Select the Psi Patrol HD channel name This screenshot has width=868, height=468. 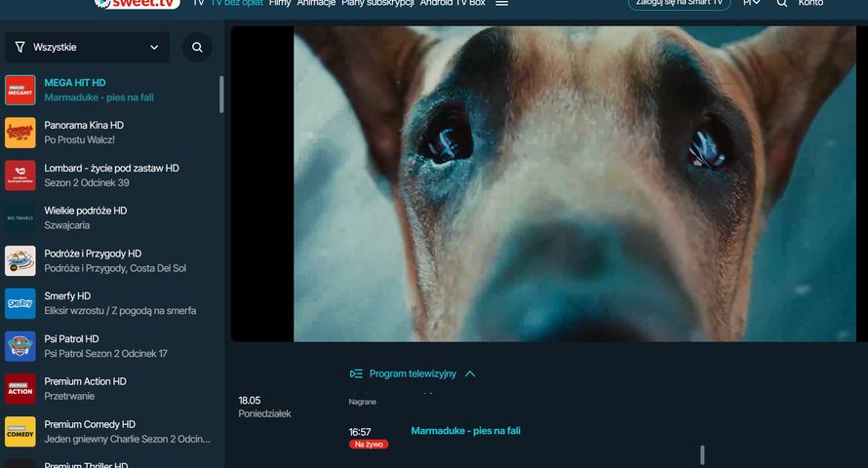point(71,338)
